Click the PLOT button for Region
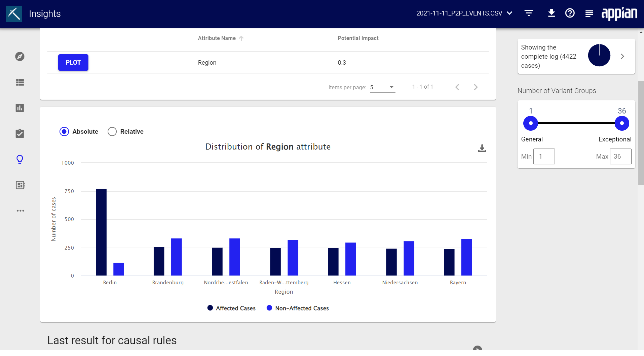 pyautogui.click(x=73, y=62)
